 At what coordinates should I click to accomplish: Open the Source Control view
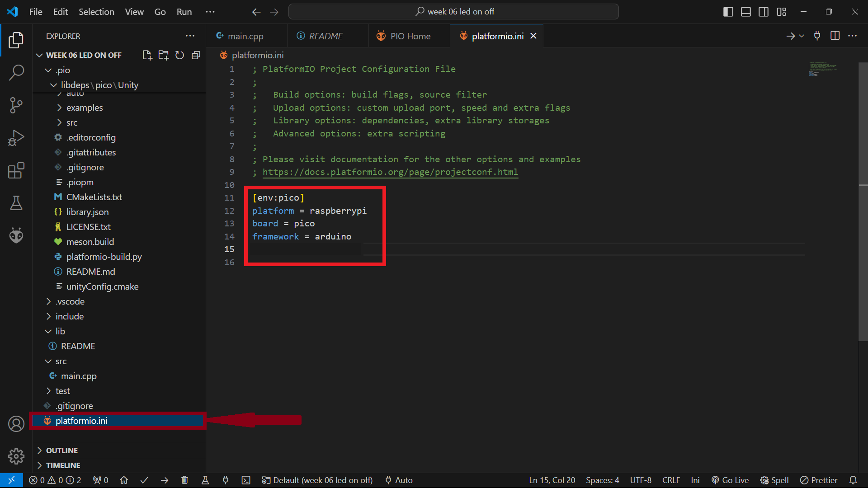[x=16, y=105]
